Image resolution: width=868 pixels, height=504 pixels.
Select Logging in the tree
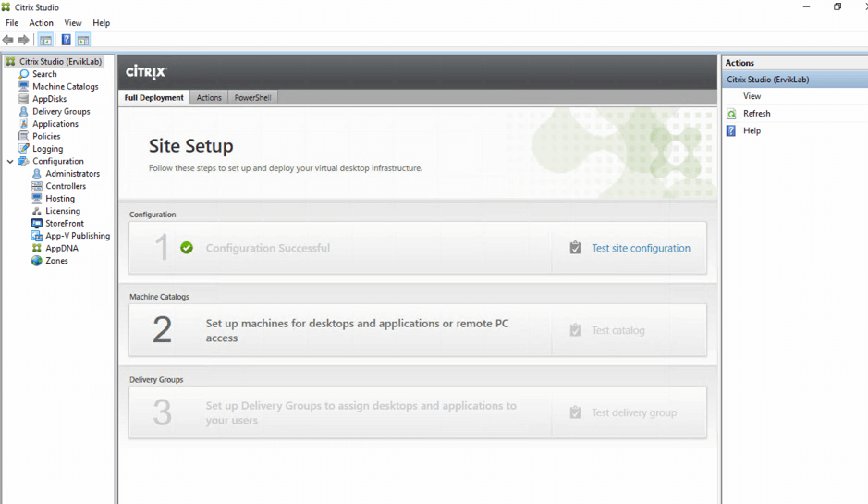(48, 149)
